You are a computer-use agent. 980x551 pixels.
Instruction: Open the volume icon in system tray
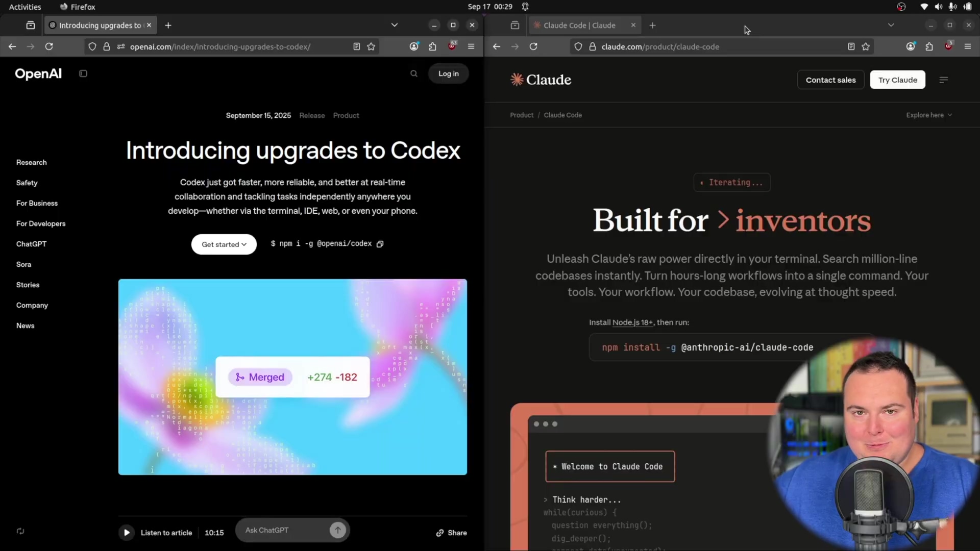(938, 7)
